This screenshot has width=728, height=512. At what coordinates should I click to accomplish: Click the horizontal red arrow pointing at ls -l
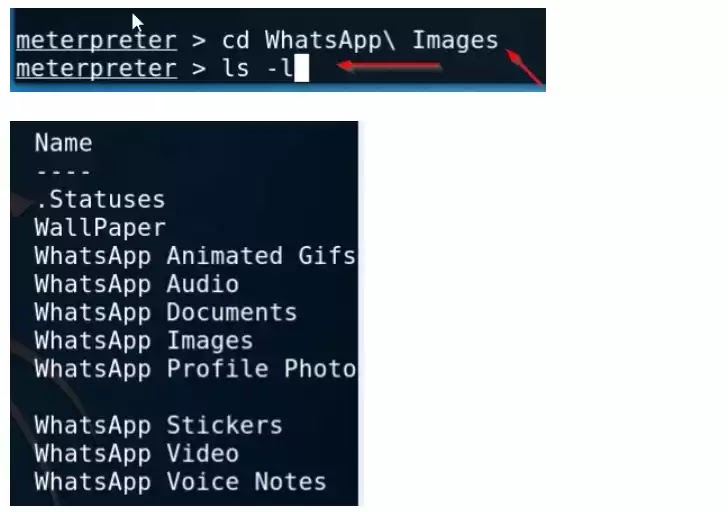pos(389,66)
